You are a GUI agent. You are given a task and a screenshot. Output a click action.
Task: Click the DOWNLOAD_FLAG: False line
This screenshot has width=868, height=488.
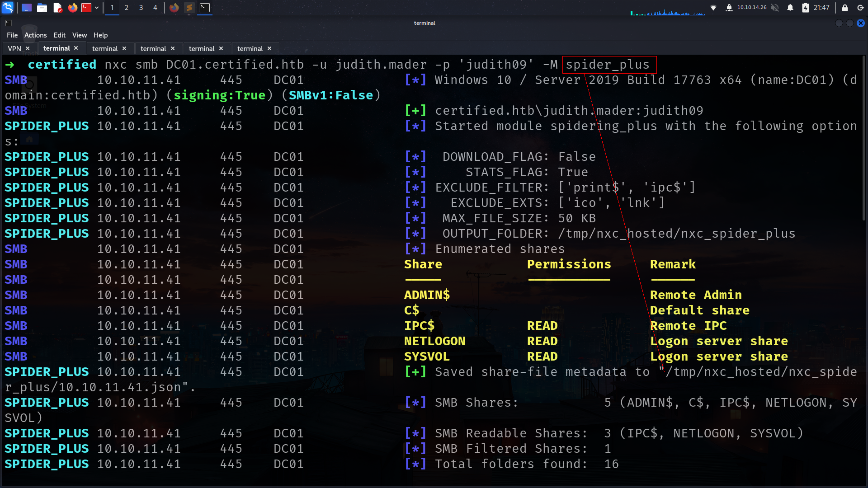[x=519, y=157]
